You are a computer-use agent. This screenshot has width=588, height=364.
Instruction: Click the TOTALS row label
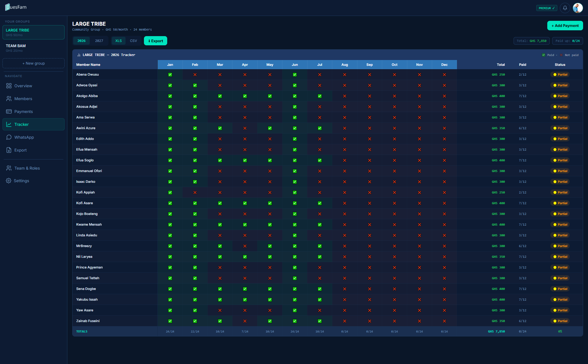(x=82, y=332)
